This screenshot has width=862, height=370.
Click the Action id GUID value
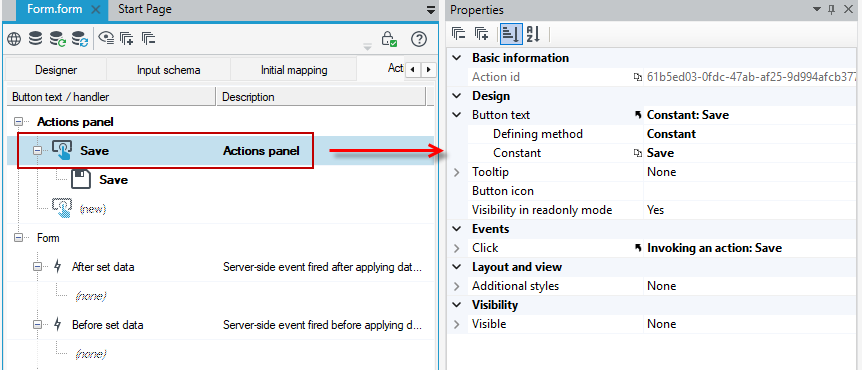(751, 77)
